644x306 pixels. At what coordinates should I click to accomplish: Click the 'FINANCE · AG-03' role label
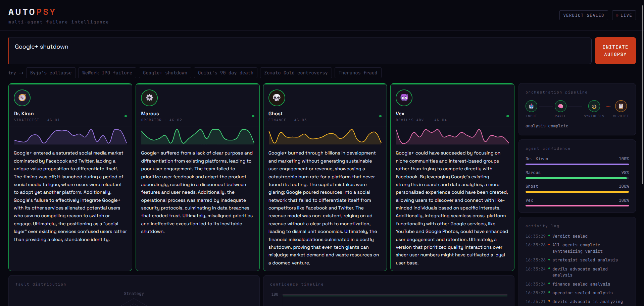point(288,120)
